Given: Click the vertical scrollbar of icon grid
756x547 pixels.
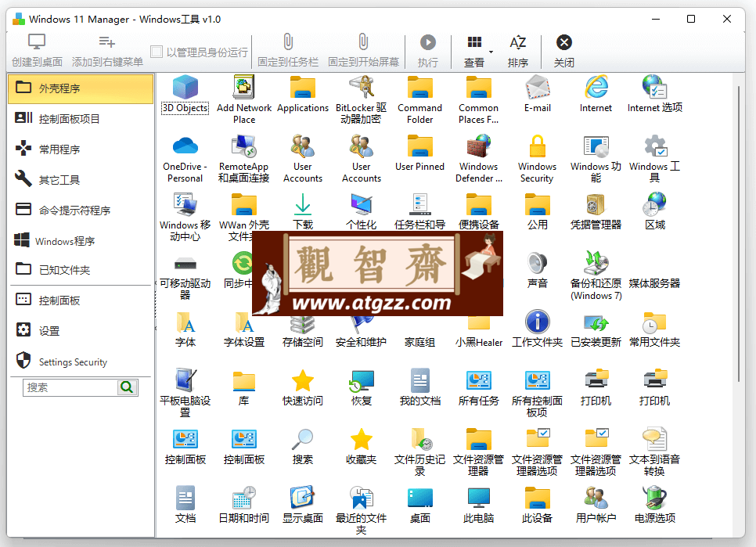Looking at the screenshot, I should (x=738, y=234).
